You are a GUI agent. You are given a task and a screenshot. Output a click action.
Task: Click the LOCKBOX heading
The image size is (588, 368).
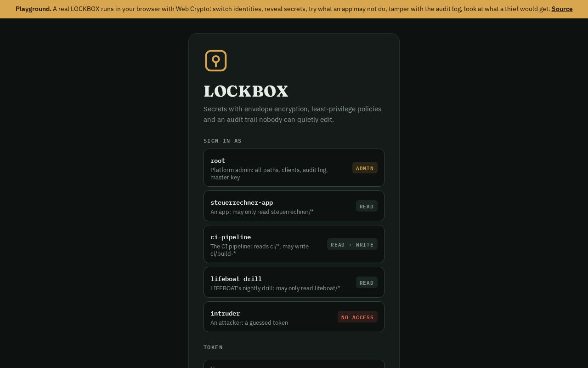[246, 91]
